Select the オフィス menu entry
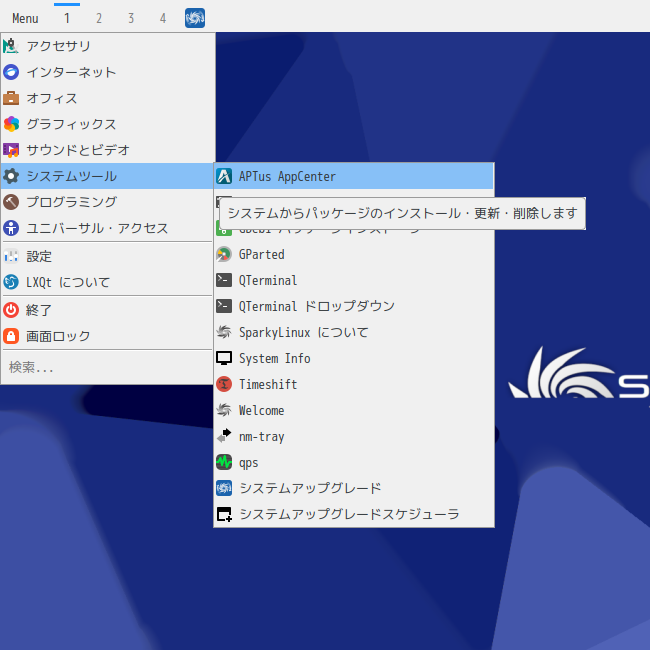The image size is (650, 650). (107, 98)
